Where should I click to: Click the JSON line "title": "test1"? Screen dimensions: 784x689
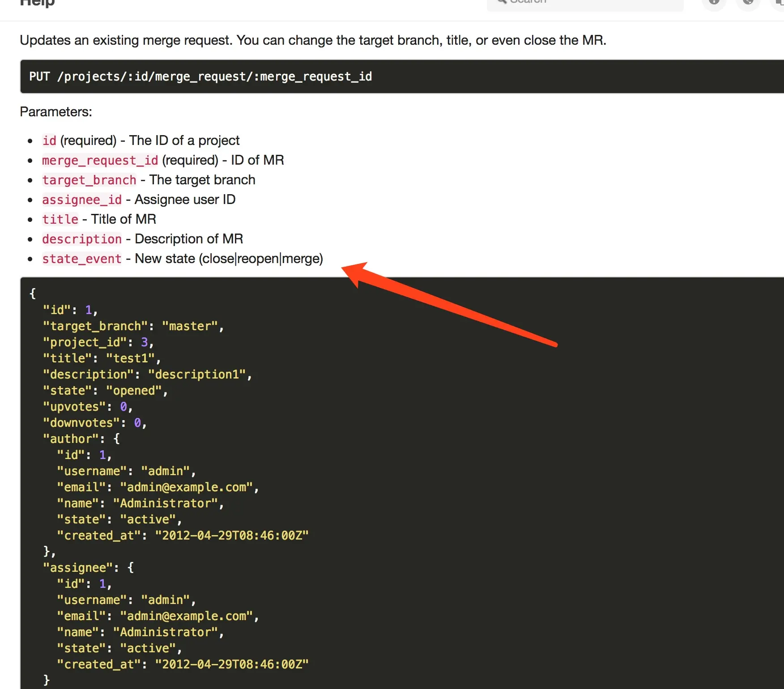pos(102,358)
